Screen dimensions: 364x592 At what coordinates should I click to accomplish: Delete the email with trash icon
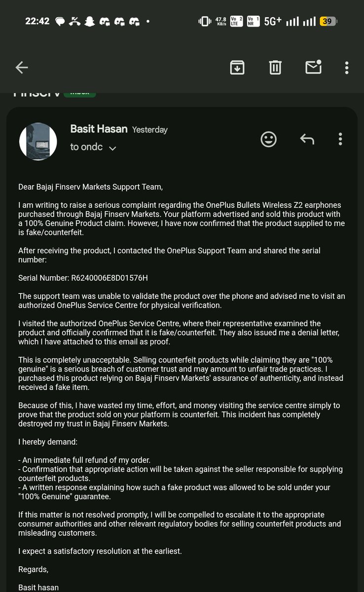275,68
